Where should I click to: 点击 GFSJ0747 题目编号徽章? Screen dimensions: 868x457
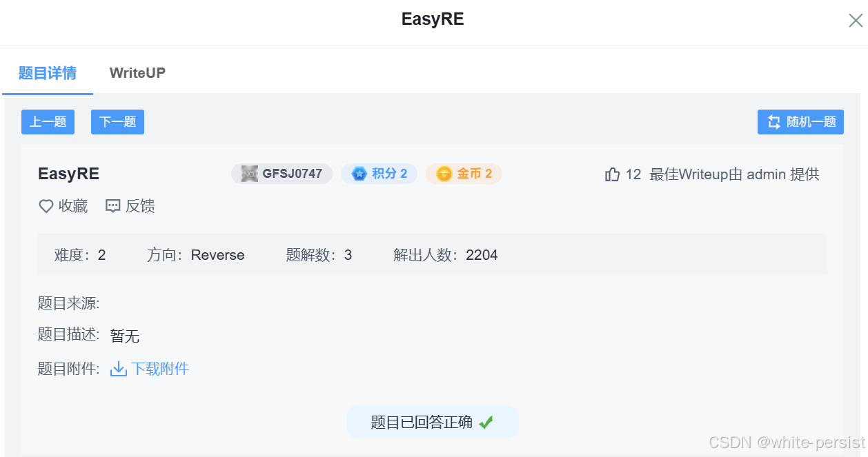[x=282, y=174]
